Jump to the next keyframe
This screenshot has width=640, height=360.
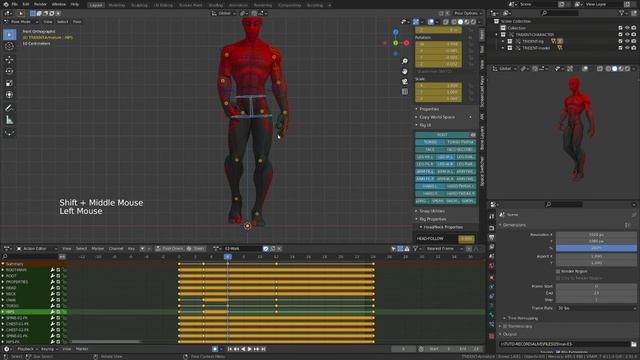click(x=257, y=349)
